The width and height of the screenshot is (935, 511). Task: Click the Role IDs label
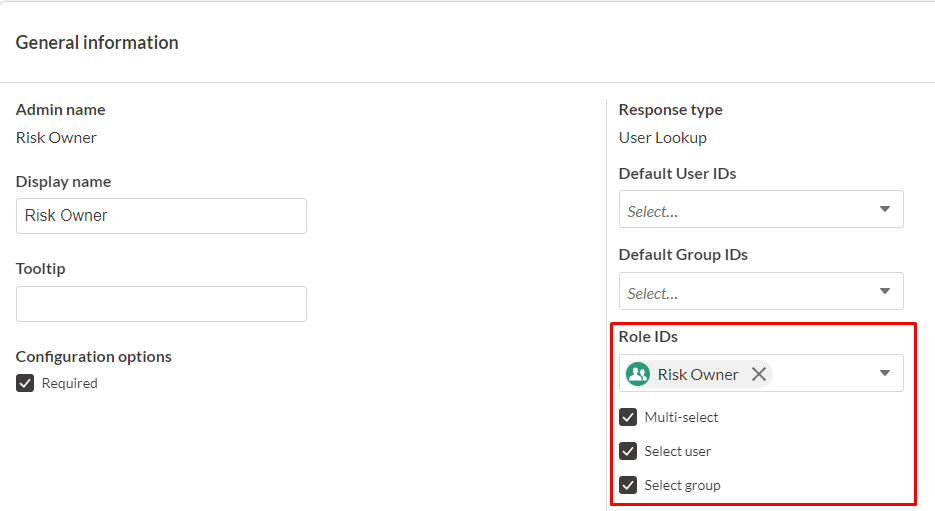coord(648,337)
